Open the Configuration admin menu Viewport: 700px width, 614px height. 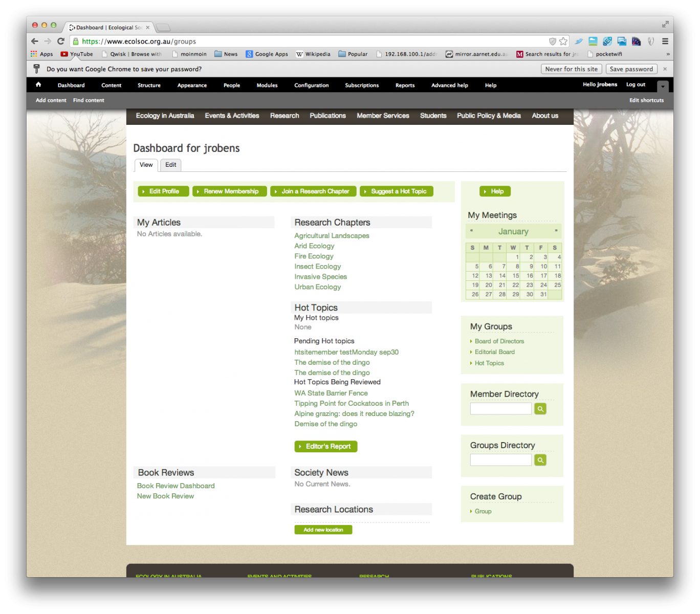click(312, 85)
